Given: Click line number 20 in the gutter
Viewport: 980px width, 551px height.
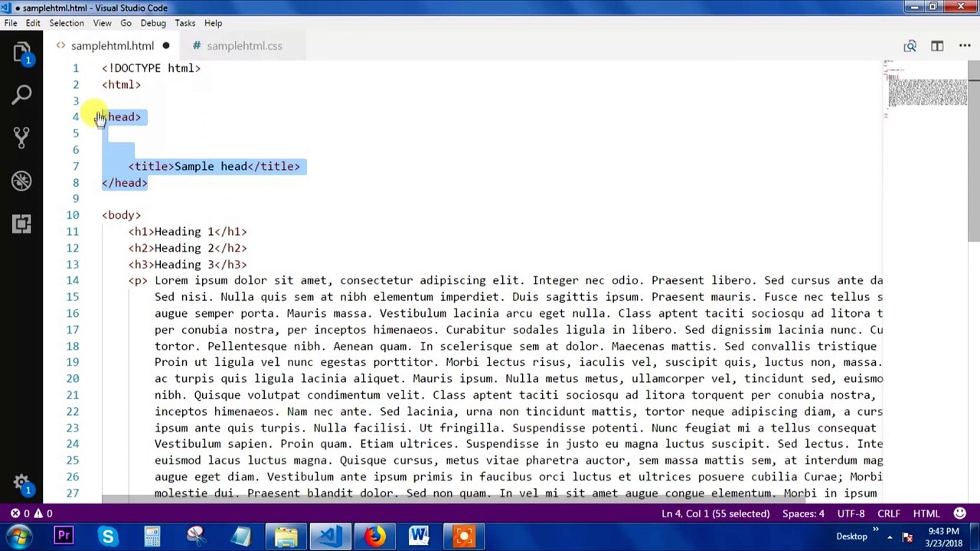Looking at the screenshot, I should tap(72, 379).
